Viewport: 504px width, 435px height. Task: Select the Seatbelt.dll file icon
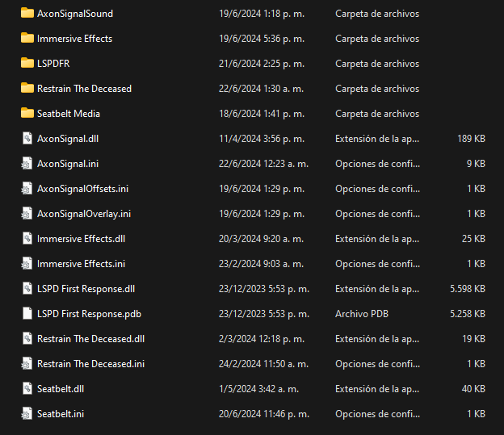27,389
